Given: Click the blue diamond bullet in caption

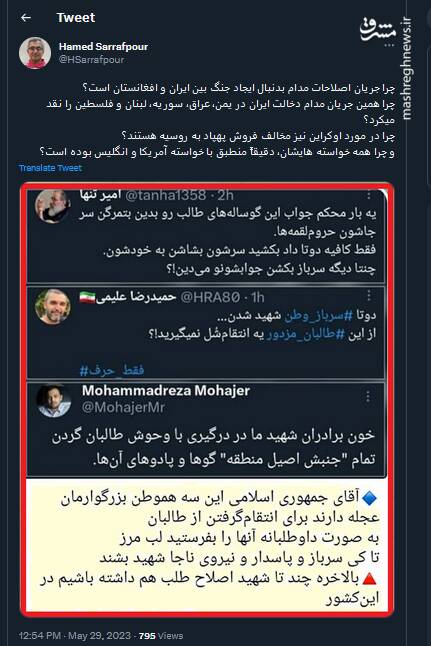Looking at the screenshot, I should click(x=369, y=499).
